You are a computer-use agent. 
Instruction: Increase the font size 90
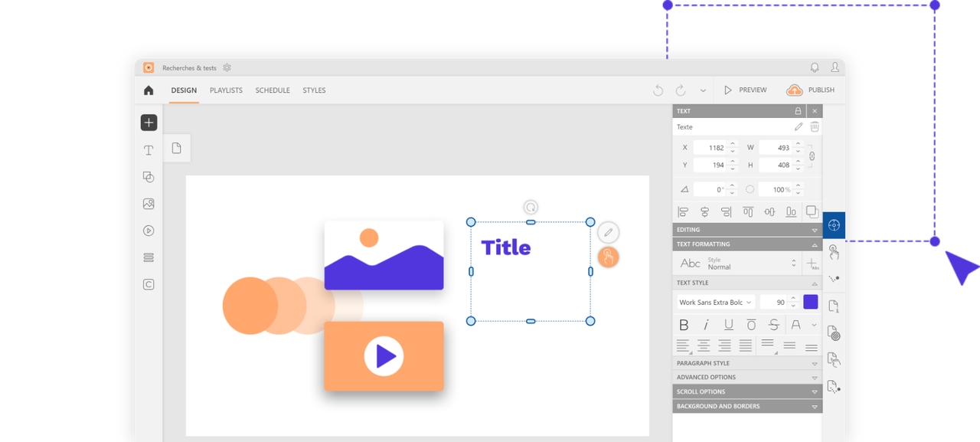click(x=793, y=299)
